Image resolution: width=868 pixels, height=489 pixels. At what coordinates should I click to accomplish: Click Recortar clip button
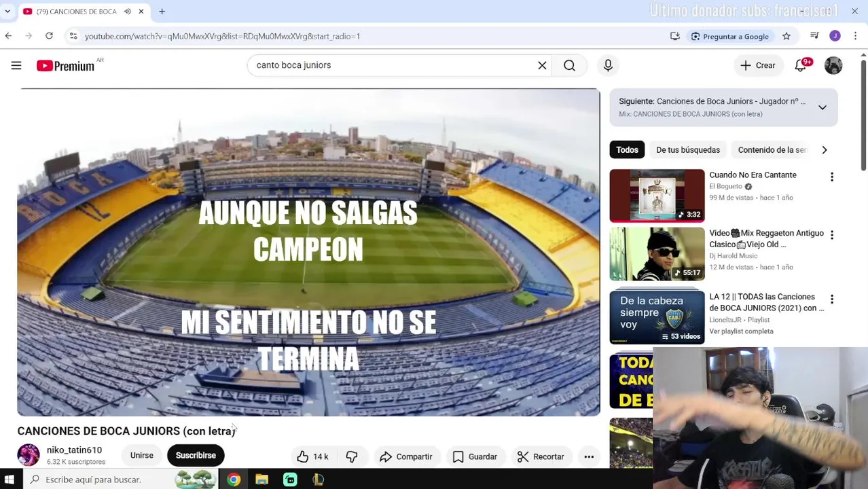[541, 457]
